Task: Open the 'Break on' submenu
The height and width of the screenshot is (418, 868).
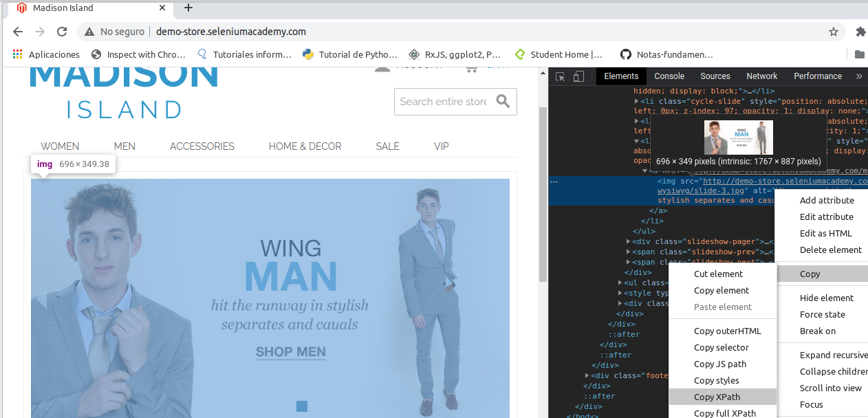Action: pyautogui.click(x=818, y=331)
